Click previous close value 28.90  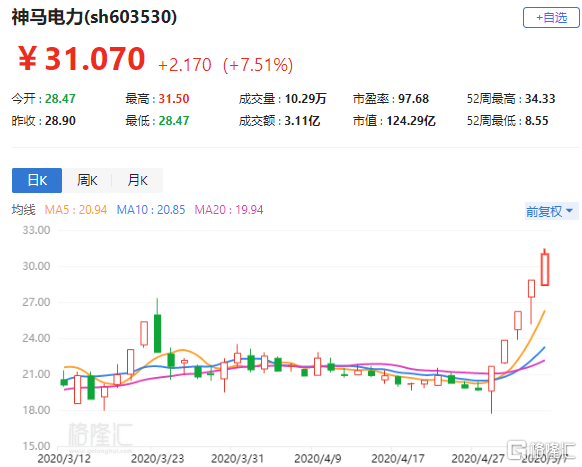[x=60, y=121]
